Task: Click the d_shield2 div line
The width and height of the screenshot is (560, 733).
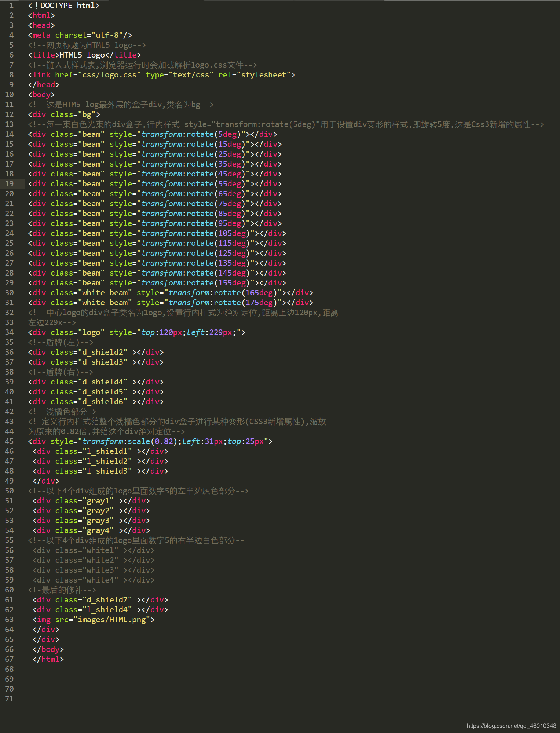Action: click(96, 352)
